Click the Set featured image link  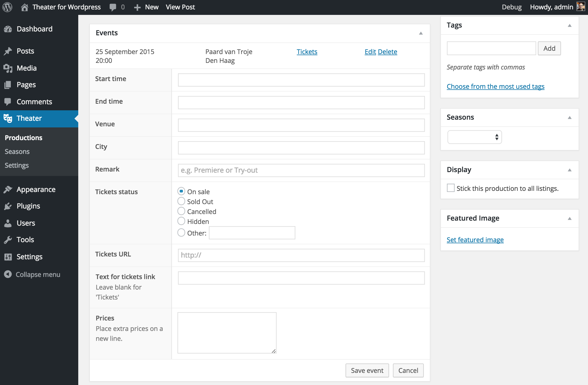475,239
